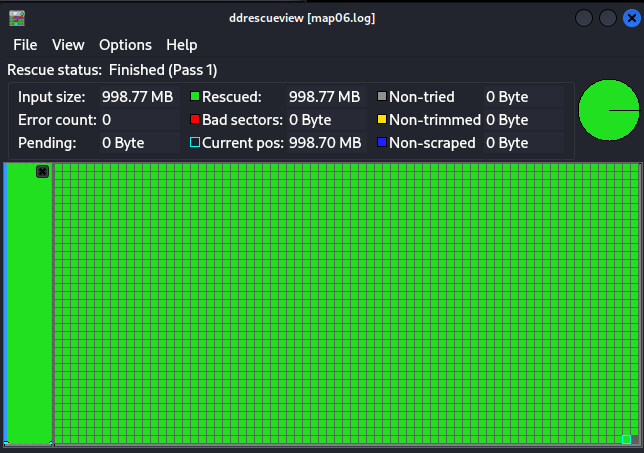Click the green pie chart progress indicator
Screen dimensions: 644x453
607,110
